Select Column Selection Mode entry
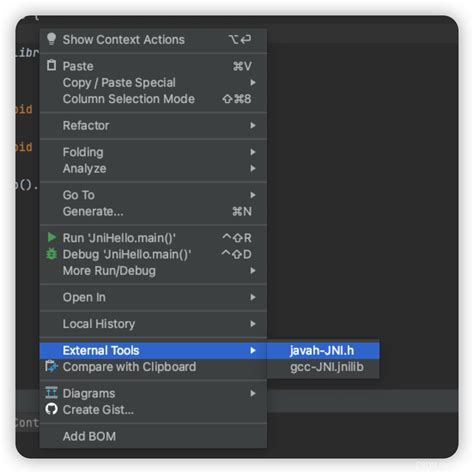 click(x=153, y=99)
